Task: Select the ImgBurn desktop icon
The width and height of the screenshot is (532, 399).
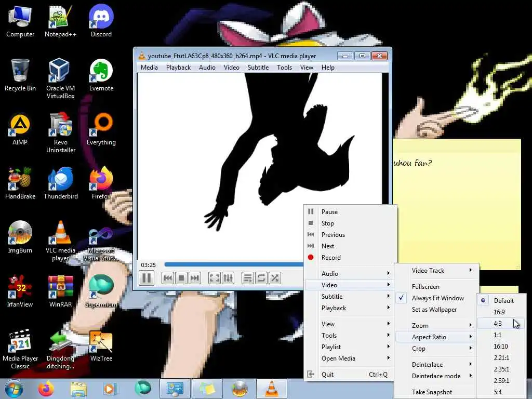Action: [x=20, y=237]
